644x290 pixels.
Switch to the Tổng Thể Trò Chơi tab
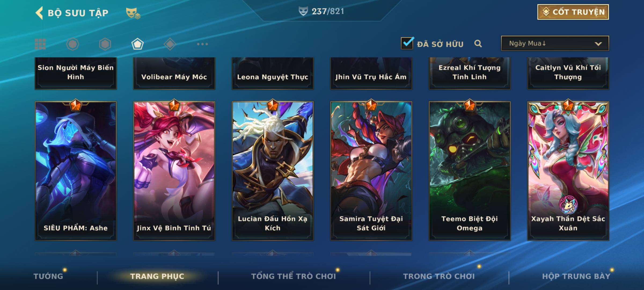293,276
